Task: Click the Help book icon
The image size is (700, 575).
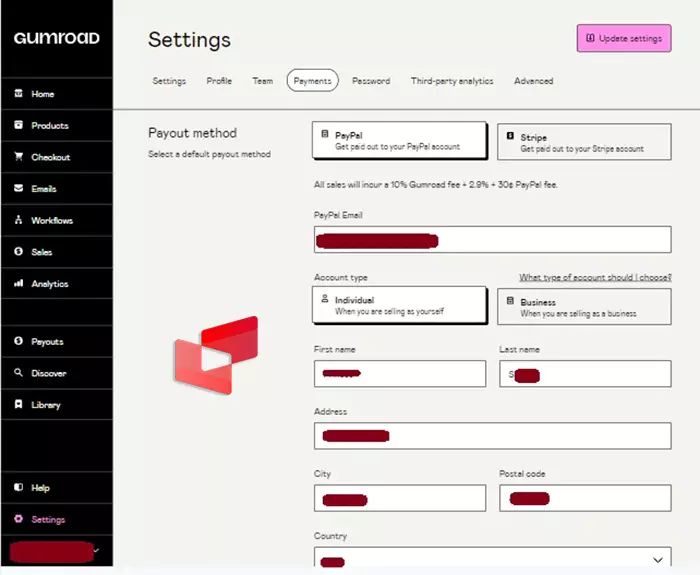Action: (18, 487)
